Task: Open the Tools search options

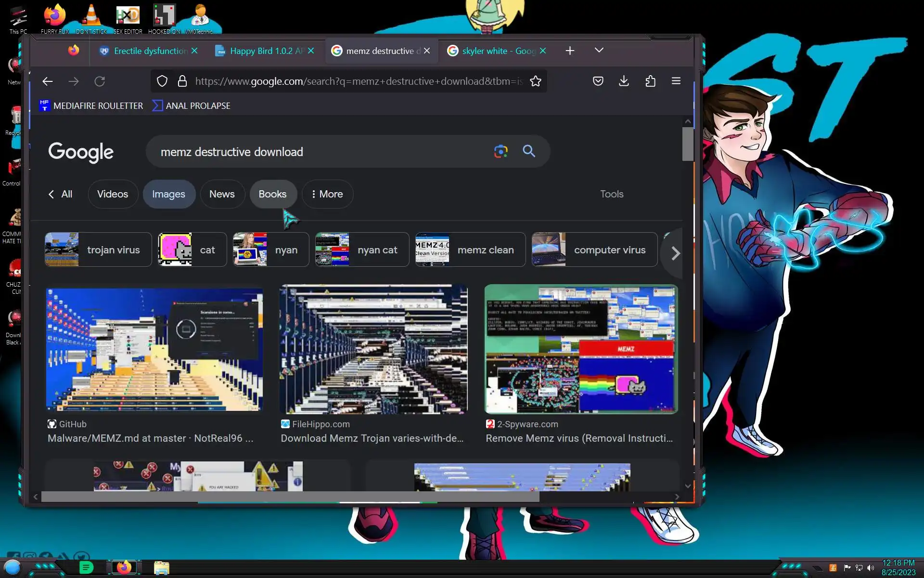Action: 611,194
